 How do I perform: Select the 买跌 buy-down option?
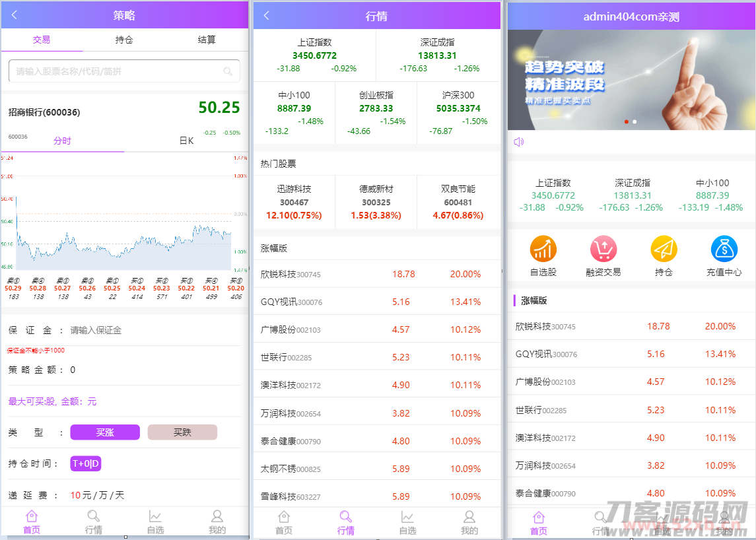(182, 432)
